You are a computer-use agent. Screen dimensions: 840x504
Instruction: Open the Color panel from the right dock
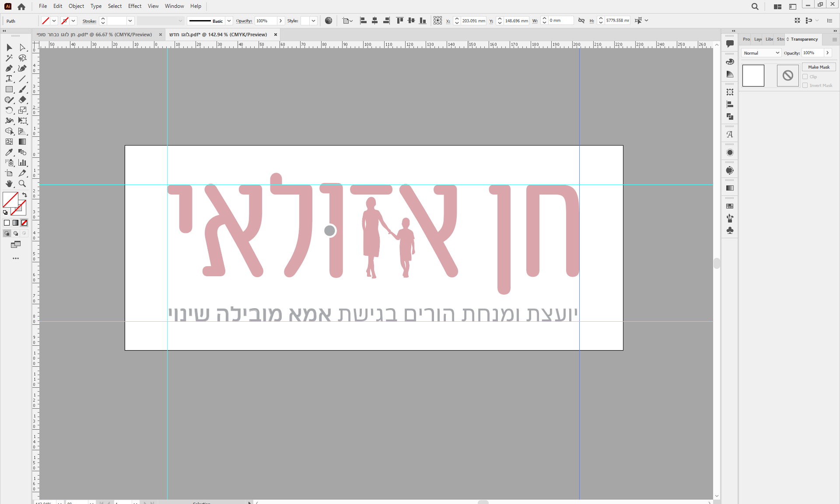coord(730,62)
